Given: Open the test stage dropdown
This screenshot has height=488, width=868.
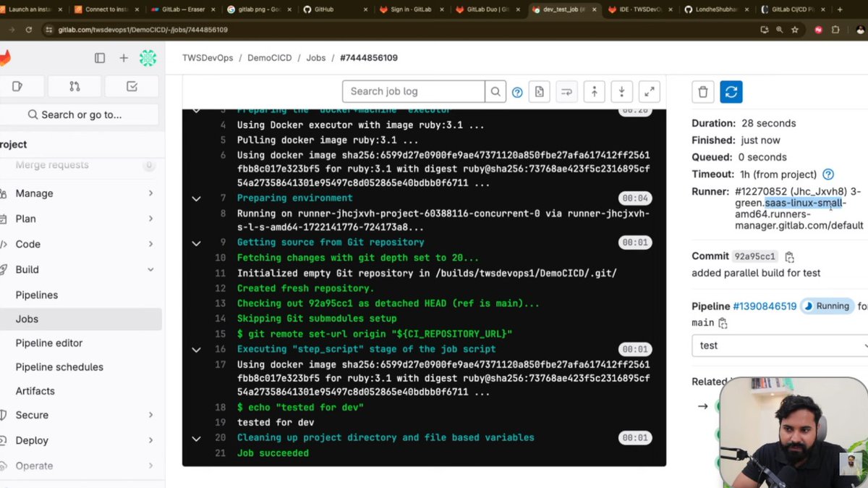Looking at the screenshot, I should [x=780, y=345].
